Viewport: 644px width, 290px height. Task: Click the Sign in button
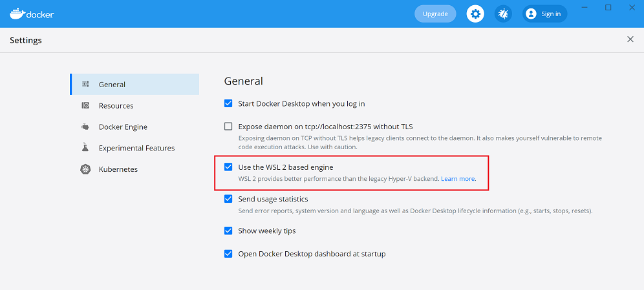click(545, 14)
